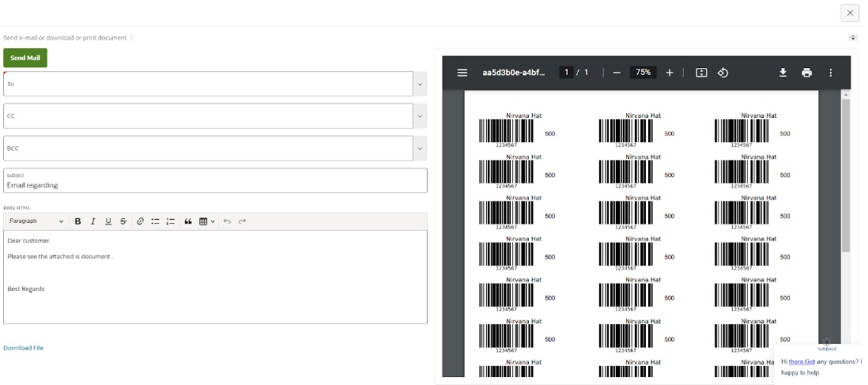This screenshot has width=868, height=385.
Task: Click the 'Dear customer.' line in body
Action: [x=28, y=240]
